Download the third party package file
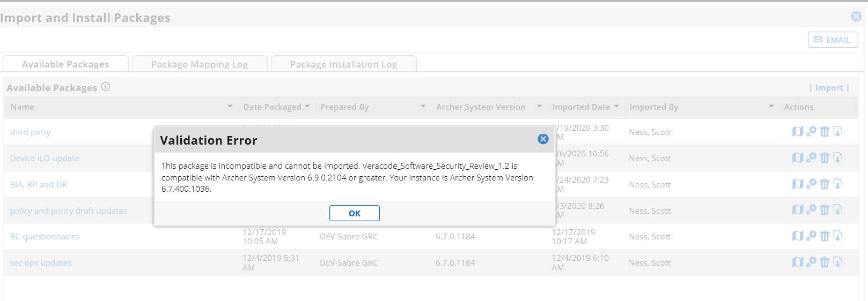This screenshot has width=868, height=301. [x=837, y=132]
